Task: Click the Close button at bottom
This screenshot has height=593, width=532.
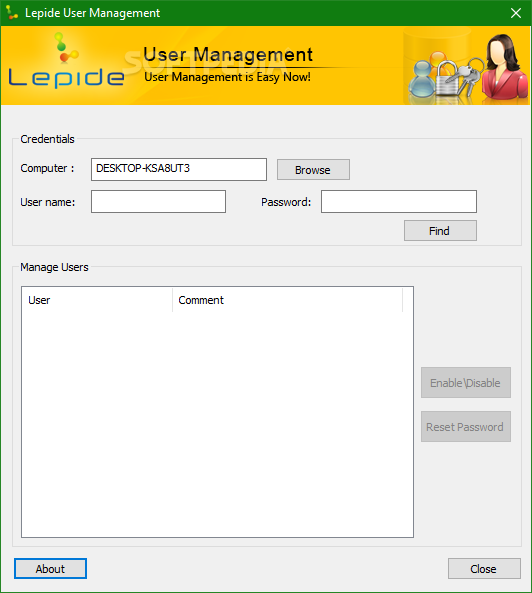Action: (x=484, y=568)
